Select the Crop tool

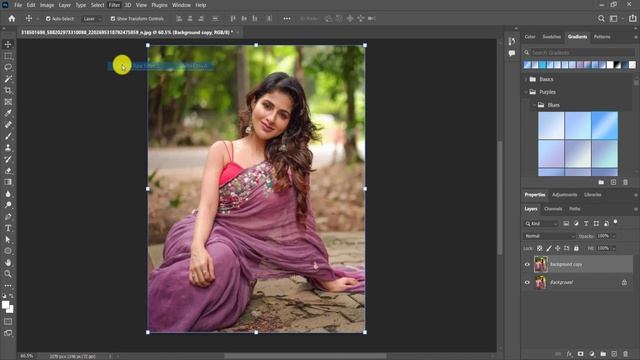(8, 90)
